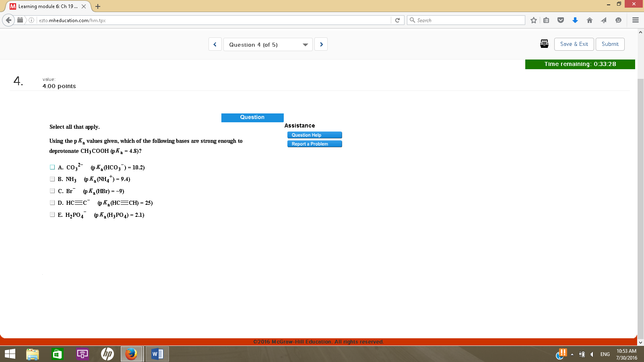The height and width of the screenshot is (362, 644).
Task: Save the page to Pocket
Action: point(561,20)
